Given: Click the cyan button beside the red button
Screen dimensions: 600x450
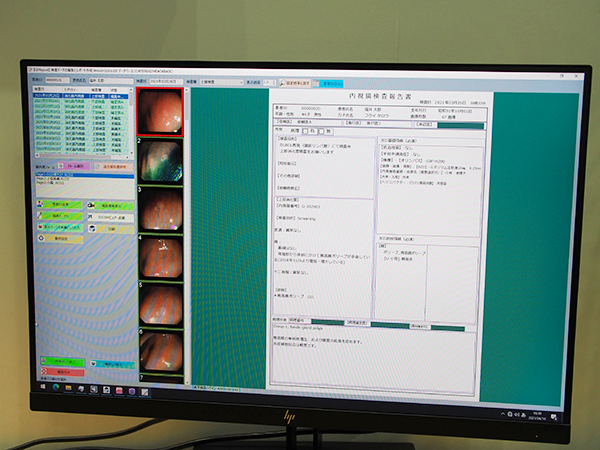Looking at the screenshot, I should pos(110,366).
